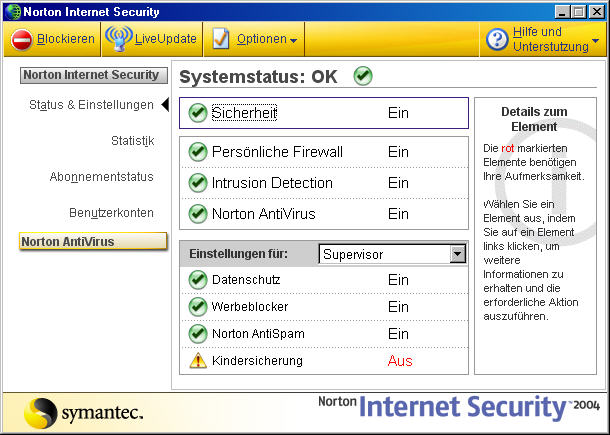610x435 pixels.
Task: Click the red Blockieren stop icon
Action: (21, 40)
